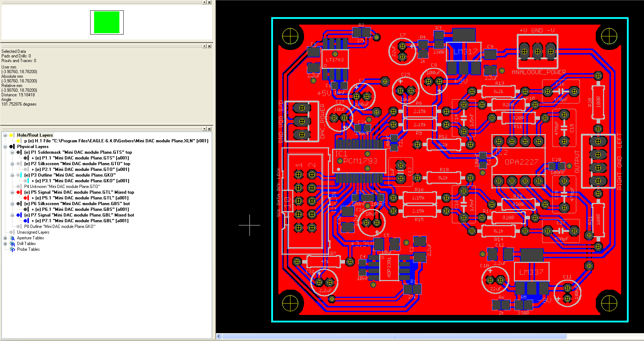Expand the Drill Tables node

click(5, 244)
